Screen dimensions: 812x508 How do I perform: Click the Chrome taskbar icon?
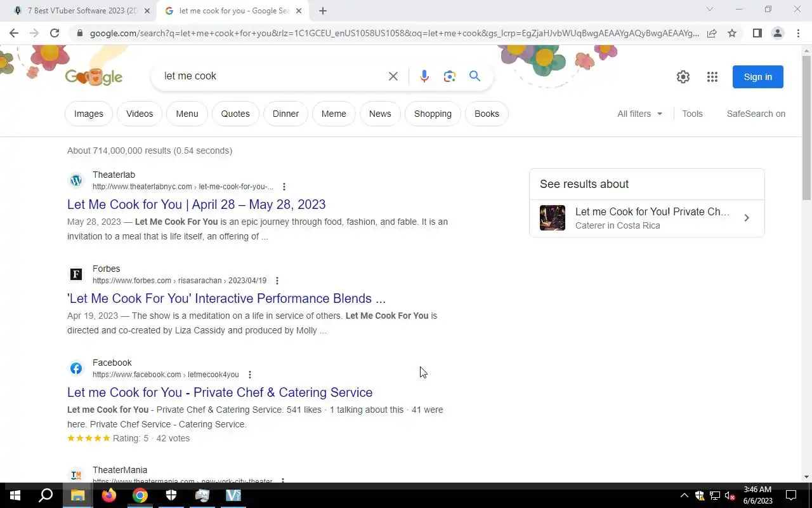[140, 495]
